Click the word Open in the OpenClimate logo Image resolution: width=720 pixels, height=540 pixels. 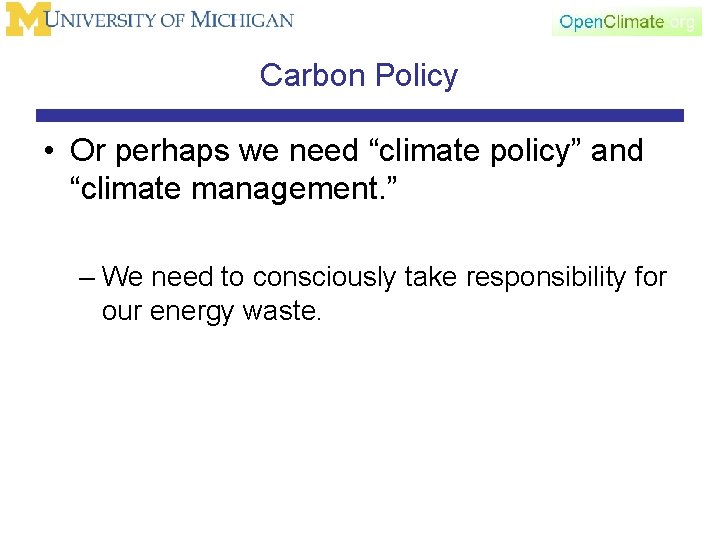tap(580, 22)
